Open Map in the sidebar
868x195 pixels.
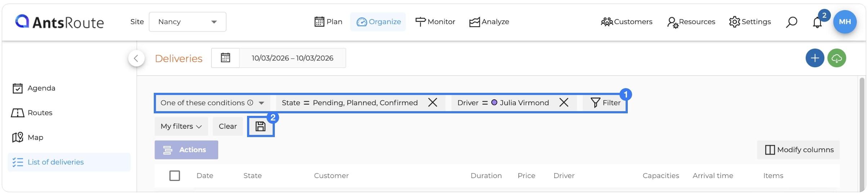point(28,137)
